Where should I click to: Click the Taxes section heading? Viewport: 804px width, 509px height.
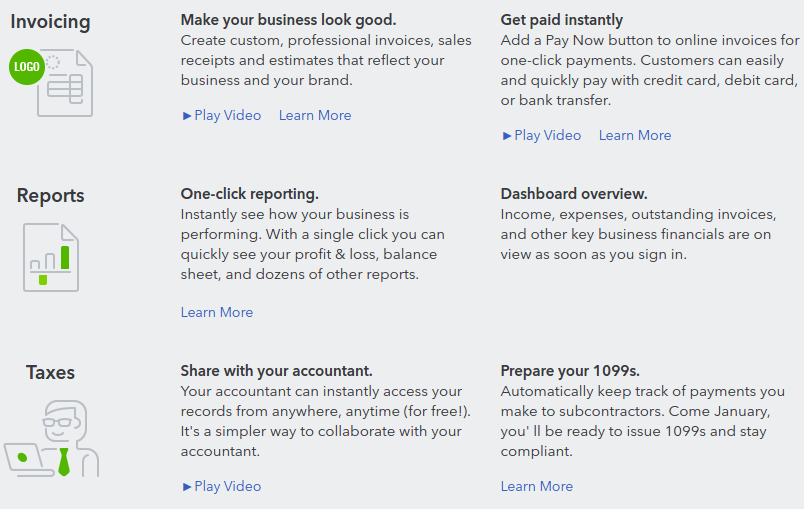click(50, 372)
